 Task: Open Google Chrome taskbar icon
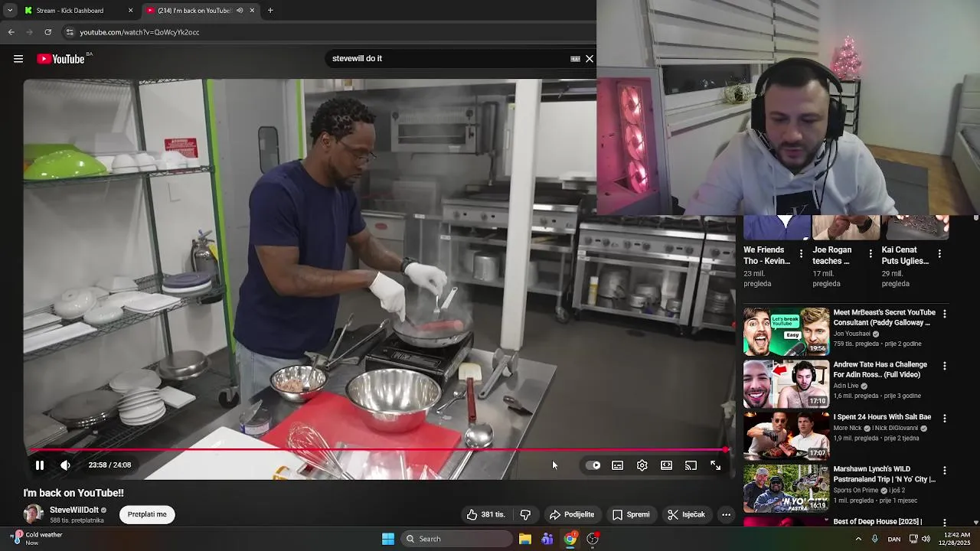(x=570, y=539)
